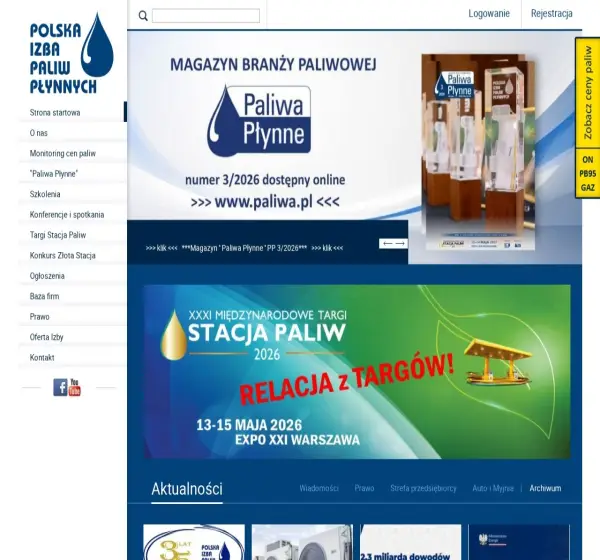Screen dimensions: 600x560
Task: Select the Auto i Myjnie tab
Action: tap(493, 488)
